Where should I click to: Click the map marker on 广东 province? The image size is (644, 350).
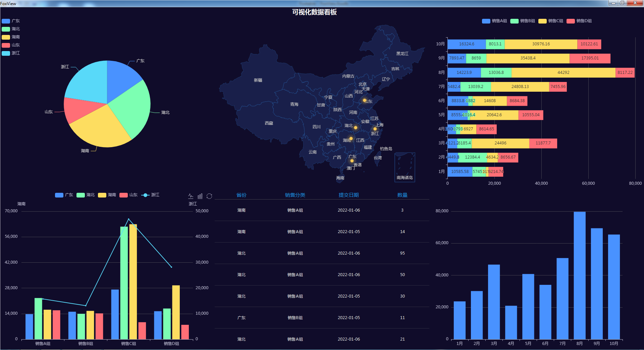coord(352,161)
